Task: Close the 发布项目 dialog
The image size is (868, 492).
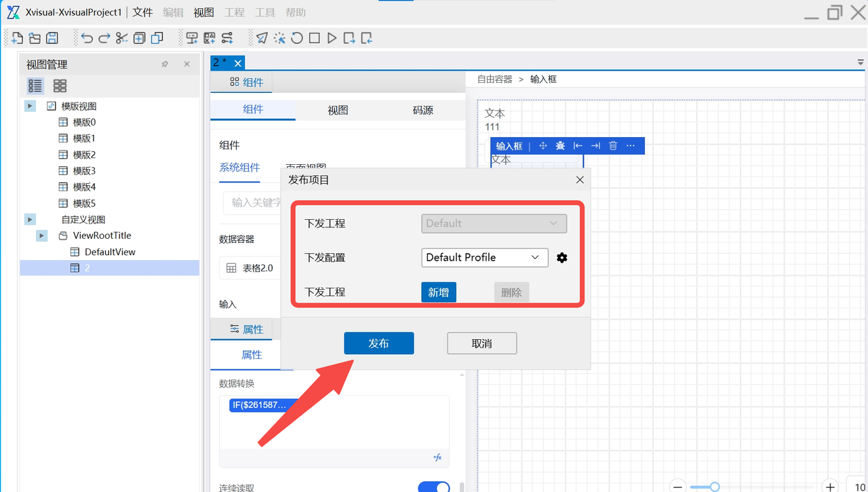Action: point(580,180)
